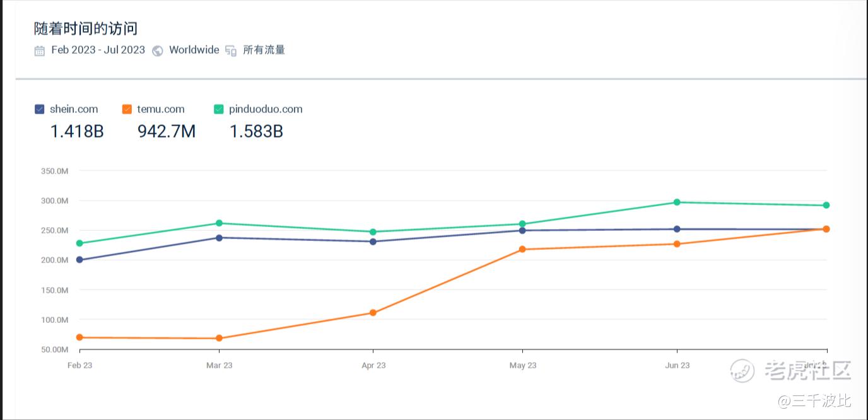Uncheck the temu.com checkbox
The width and height of the screenshot is (868, 420).
click(x=127, y=109)
